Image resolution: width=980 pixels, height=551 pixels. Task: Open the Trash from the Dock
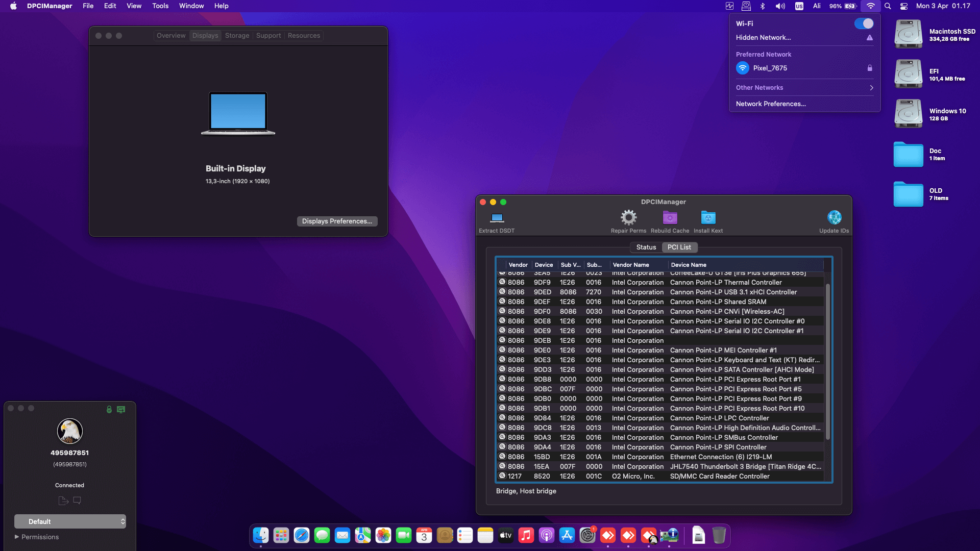[719, 535]
